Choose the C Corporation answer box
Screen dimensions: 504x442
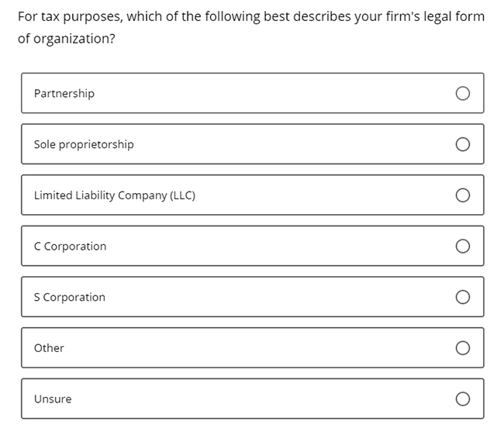tap(252, 247)
